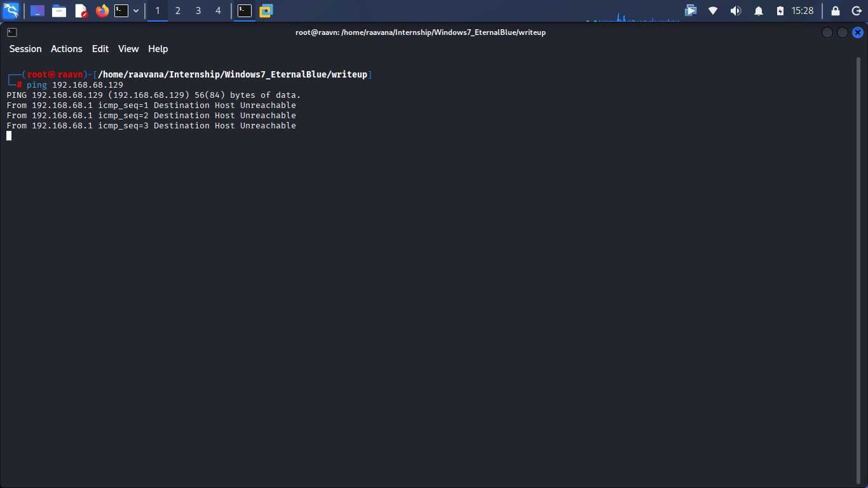The image size is (868, 488).
Task: Click the icmp_seq=1 Destination Host Unreachable line
Action: [x=151, y=105]
